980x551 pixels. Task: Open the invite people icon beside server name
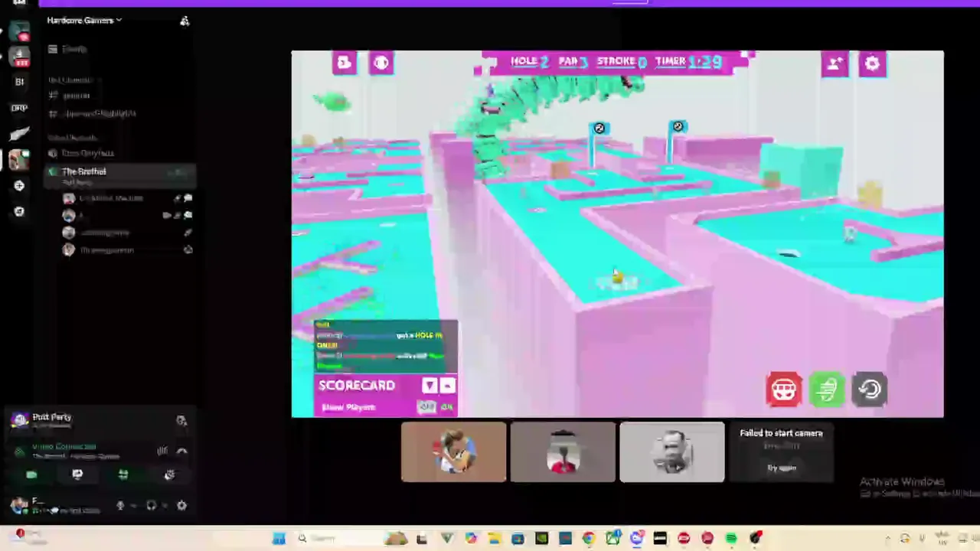[x=185, y=21]
